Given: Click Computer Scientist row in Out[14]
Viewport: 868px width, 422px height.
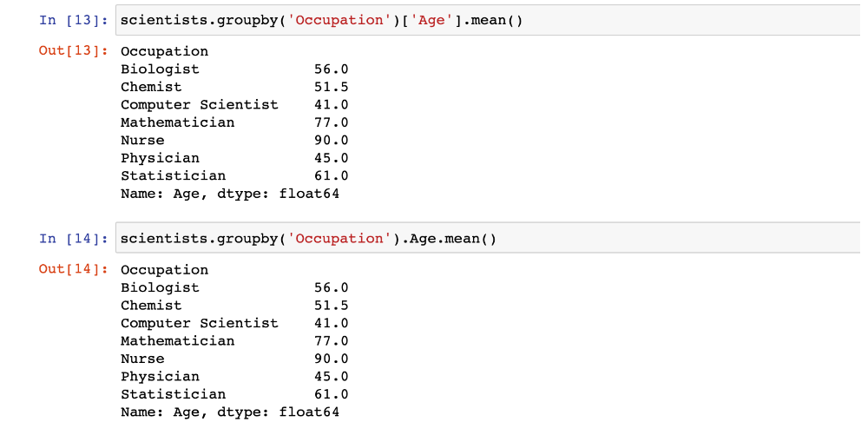Looking at the screenshot, I should [234, 323].
